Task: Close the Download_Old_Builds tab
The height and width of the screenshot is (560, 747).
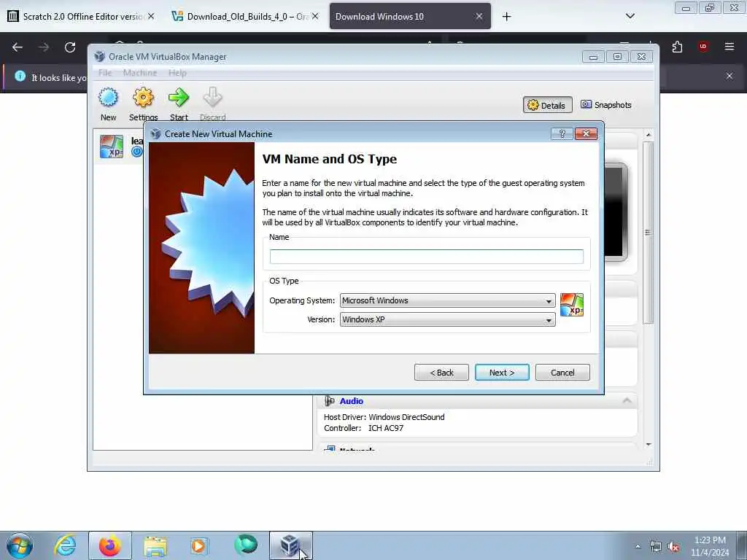Action: pyautogui.click(x=315, y=16)
